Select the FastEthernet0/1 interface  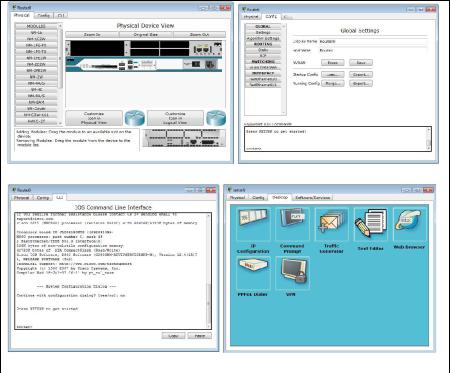[263, 85]
